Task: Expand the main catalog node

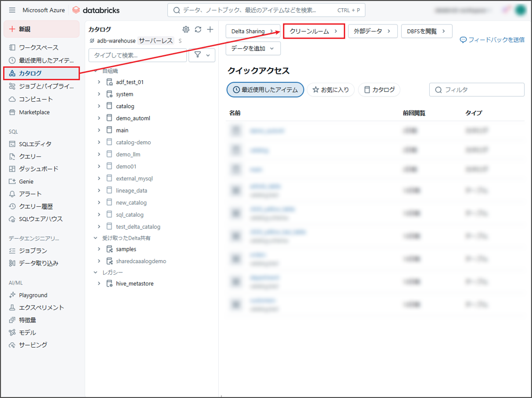Action: click(x=99, y=130)
